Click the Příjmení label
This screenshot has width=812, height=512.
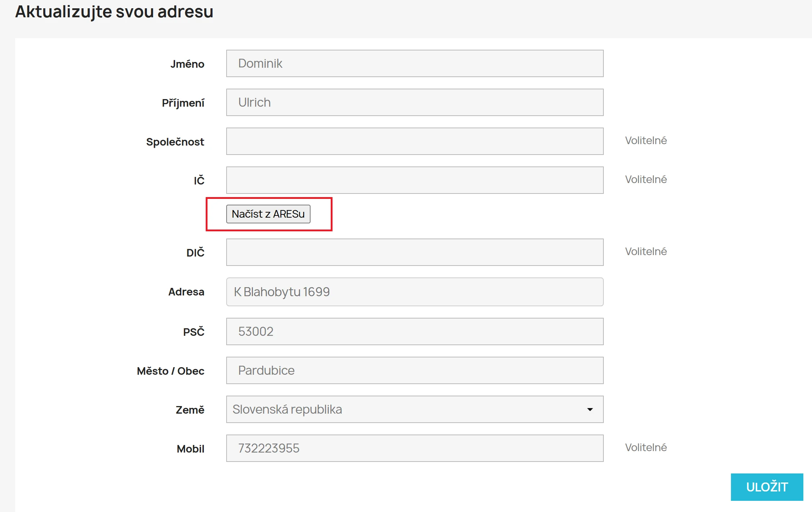pos(183,103)
